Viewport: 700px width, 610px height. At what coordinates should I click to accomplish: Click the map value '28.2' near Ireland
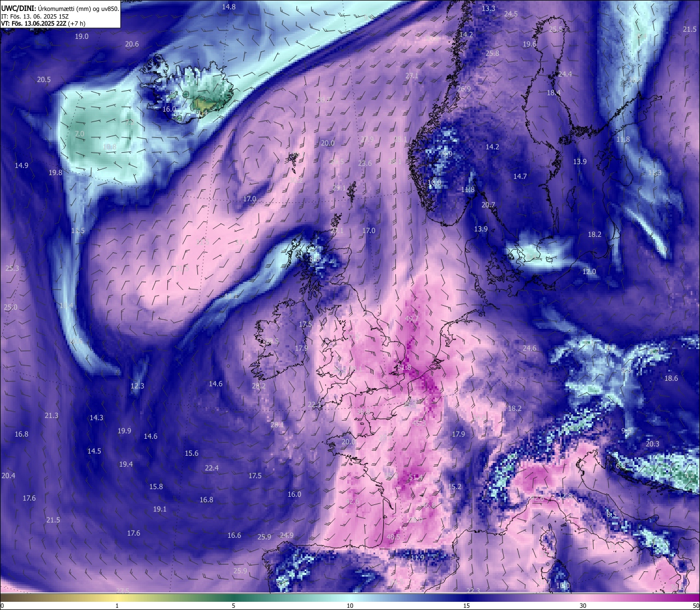tap(259, 386)
